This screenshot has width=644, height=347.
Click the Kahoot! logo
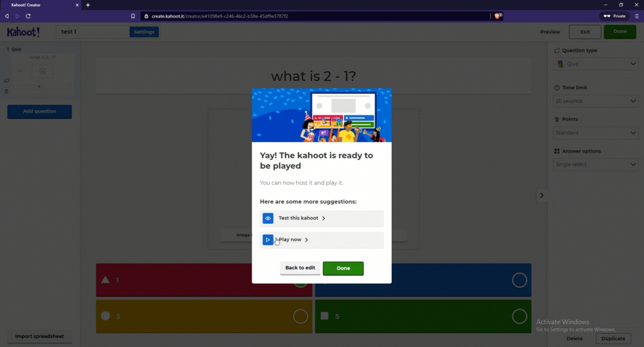(23, 32)
